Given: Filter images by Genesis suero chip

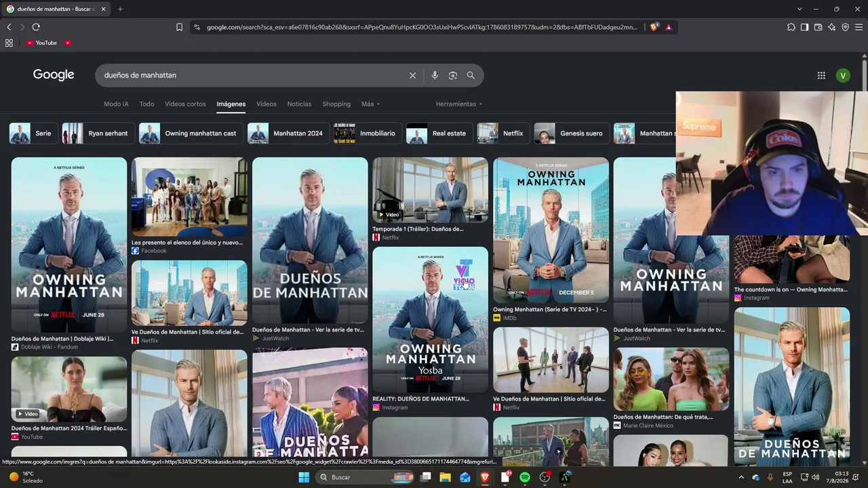Looking at the screenshot, I should click(x=571, y=134).
